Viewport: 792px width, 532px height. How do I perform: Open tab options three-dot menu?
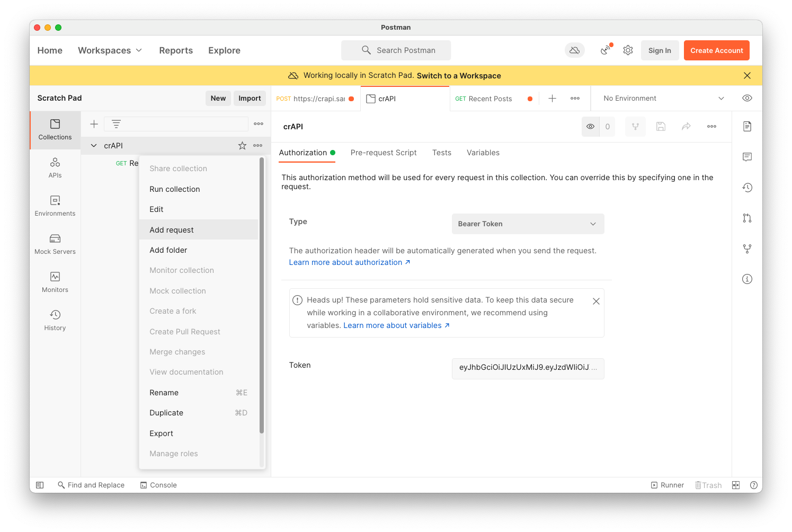[575, 99]
